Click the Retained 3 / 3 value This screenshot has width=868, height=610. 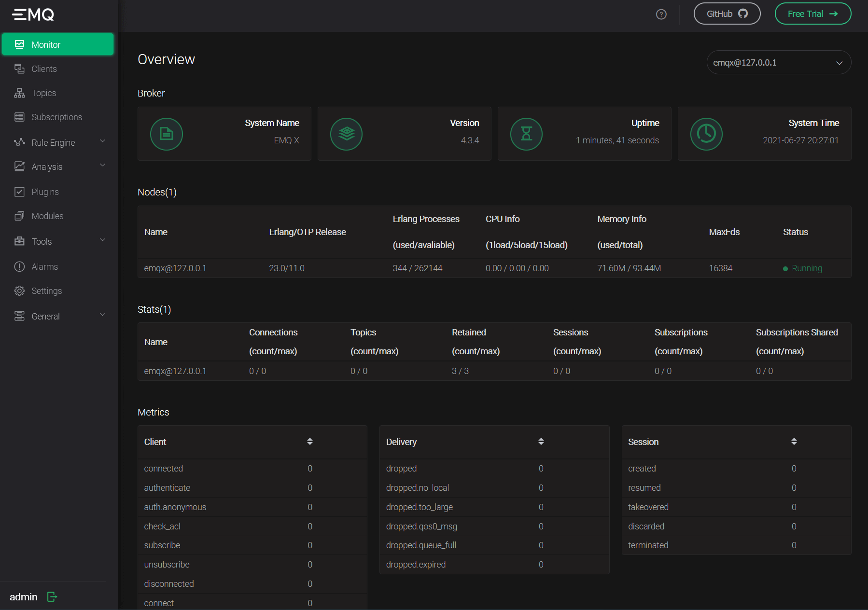(x=461, y=371)
